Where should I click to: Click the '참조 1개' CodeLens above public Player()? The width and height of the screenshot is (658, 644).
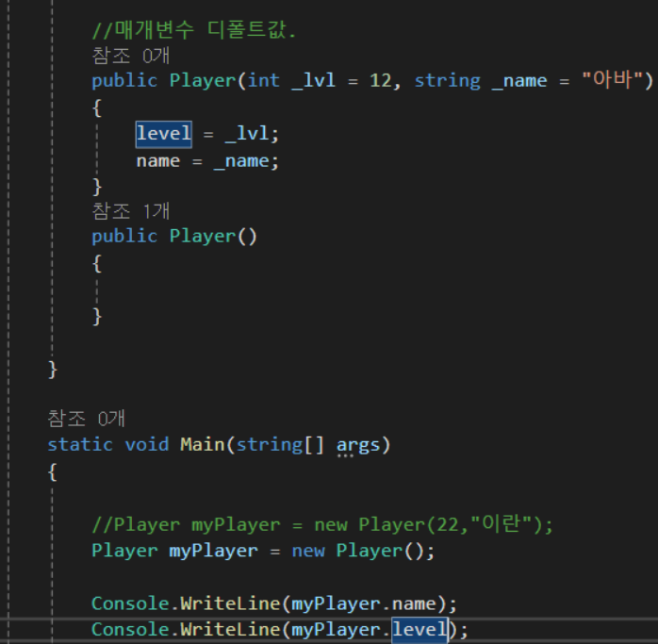coord(130,211)
